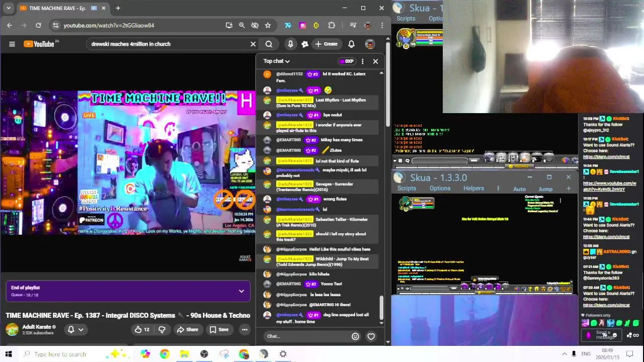Click the 0XP points badge in chat
Screen dimensions: 644x362
tap(346, 61)
